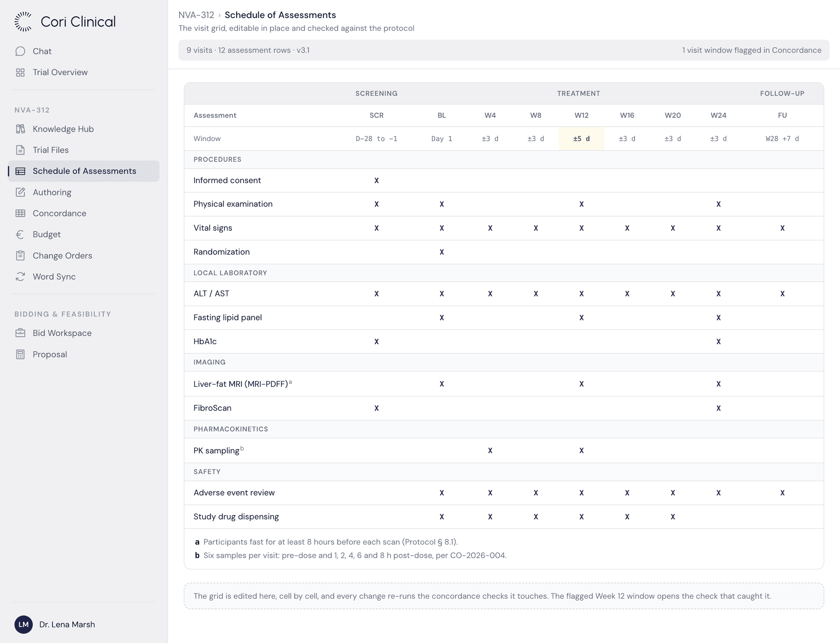Screen dimensions: 840x643
Task: Click Physical examination X at W12
Action: [581, 204]
